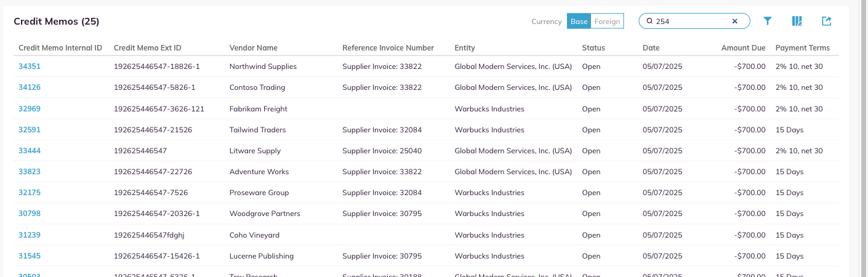
Task: Click Ext ID 192625446547-7526
Action: pos(151,193)
